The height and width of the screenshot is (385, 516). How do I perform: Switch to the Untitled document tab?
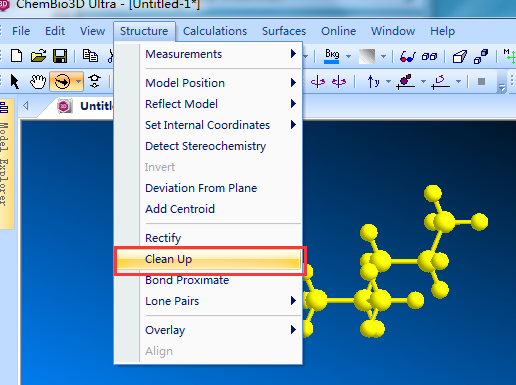96,106
